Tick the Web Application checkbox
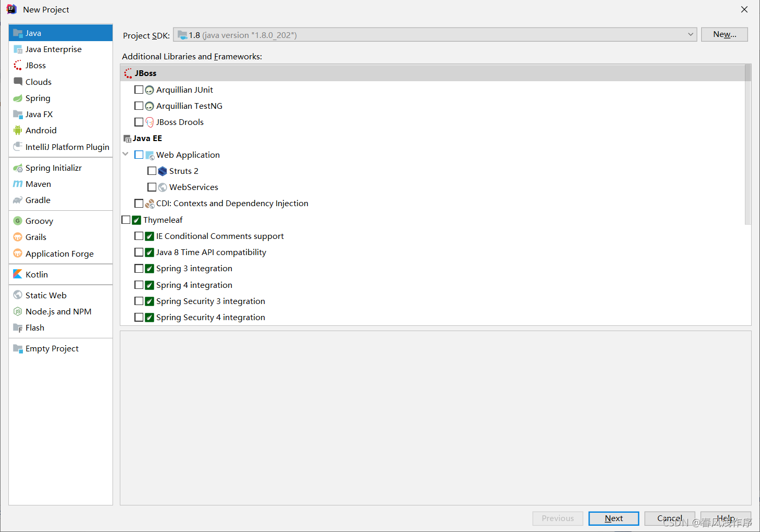 point(139,155)
